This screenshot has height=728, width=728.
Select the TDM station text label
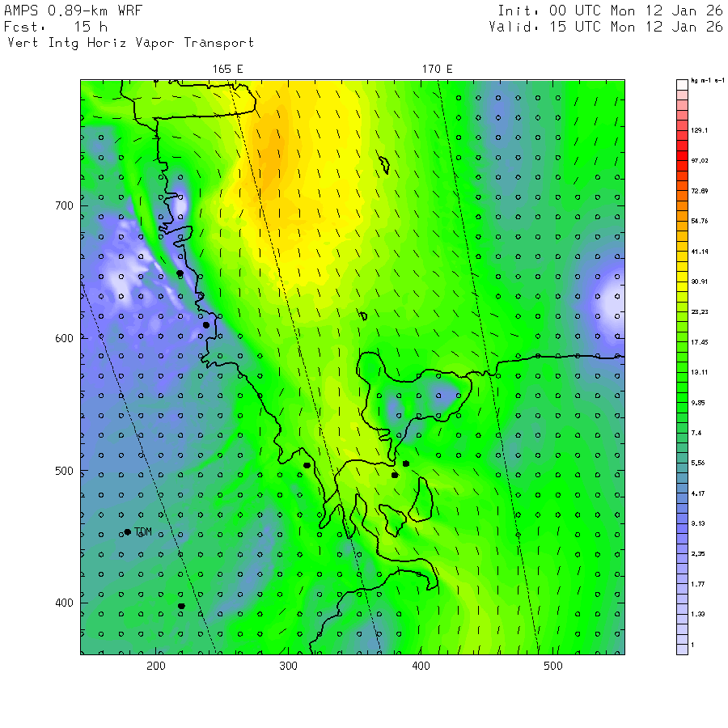click(x=143, y=532)
